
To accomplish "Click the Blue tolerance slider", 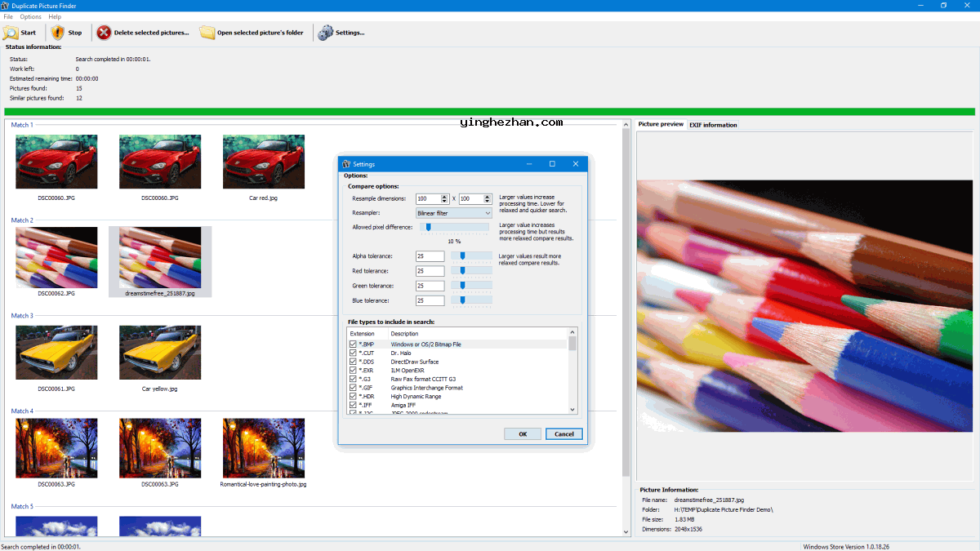I will [471, 300].
